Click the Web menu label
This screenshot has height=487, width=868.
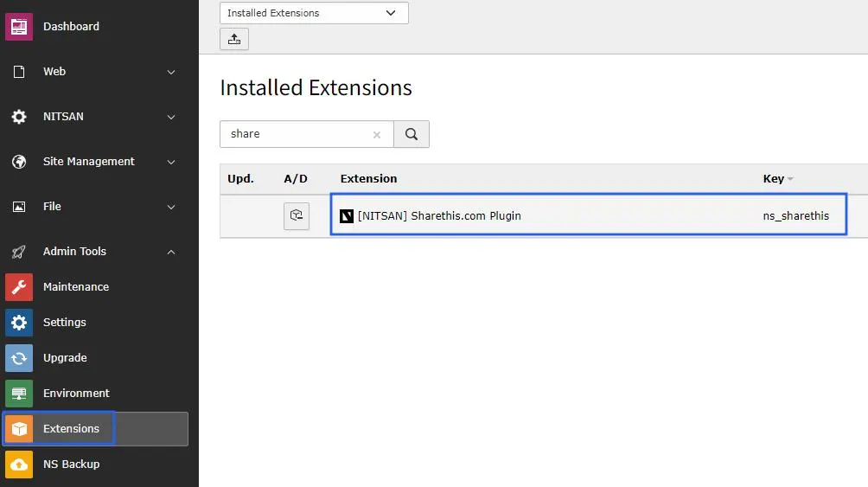point(54,72)
